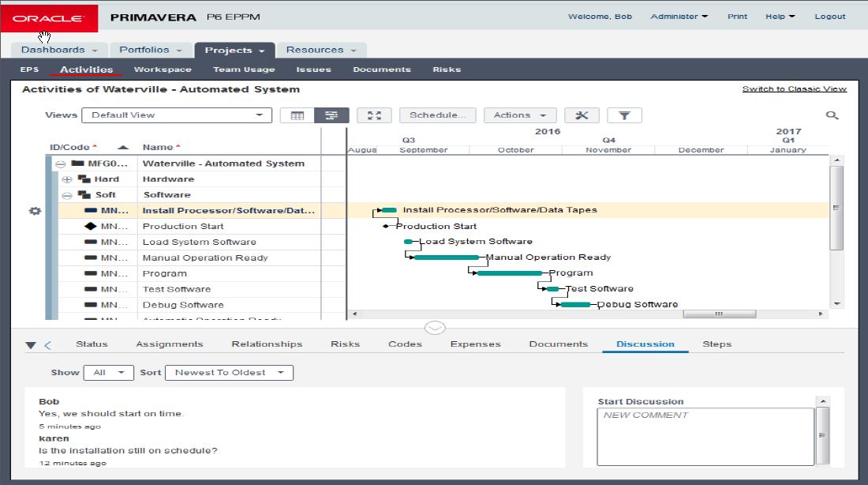Collapse the MFG0 project root node
868x485 pixels.
click(60, 164)
